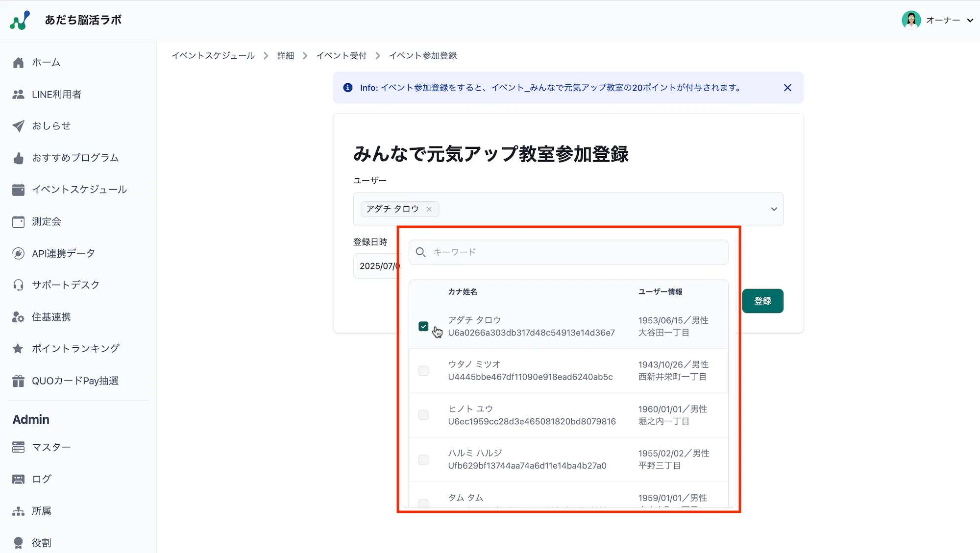Image resolution: width=980 pixels, height=553 pixels.
Task: Dismiss the Info banner
Action: point(787,88)
